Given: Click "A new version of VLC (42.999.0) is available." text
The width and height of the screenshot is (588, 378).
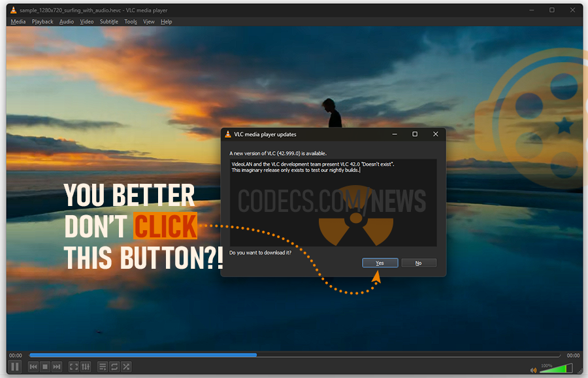Looking at the screenshot, I should 278,153.
